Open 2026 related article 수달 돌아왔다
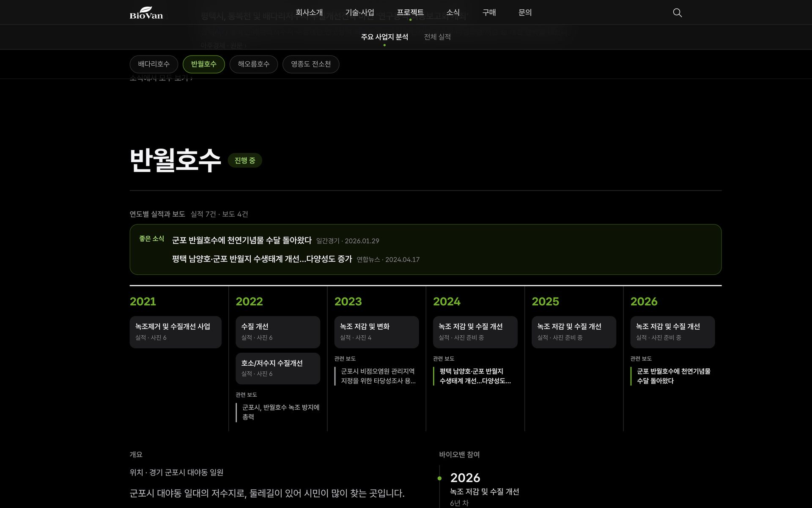This screenshot has height=508, width=812. (674, 376)
